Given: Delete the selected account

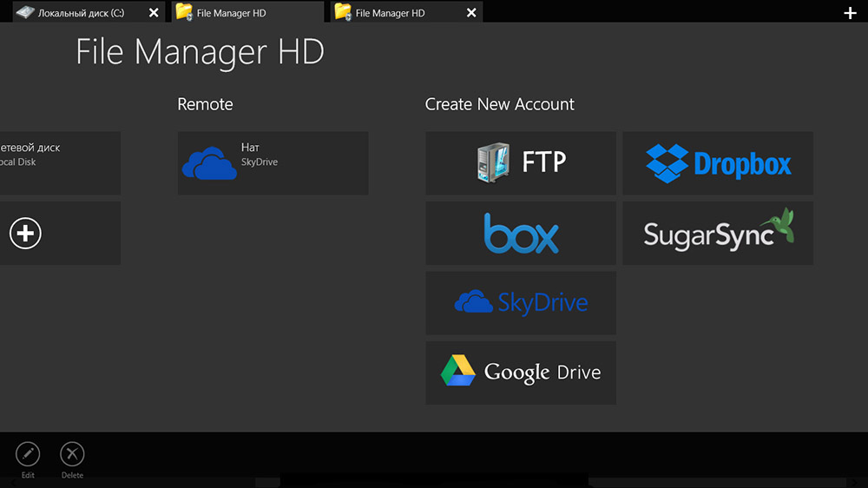Looking at the screenshot, I should click(72, 459).
